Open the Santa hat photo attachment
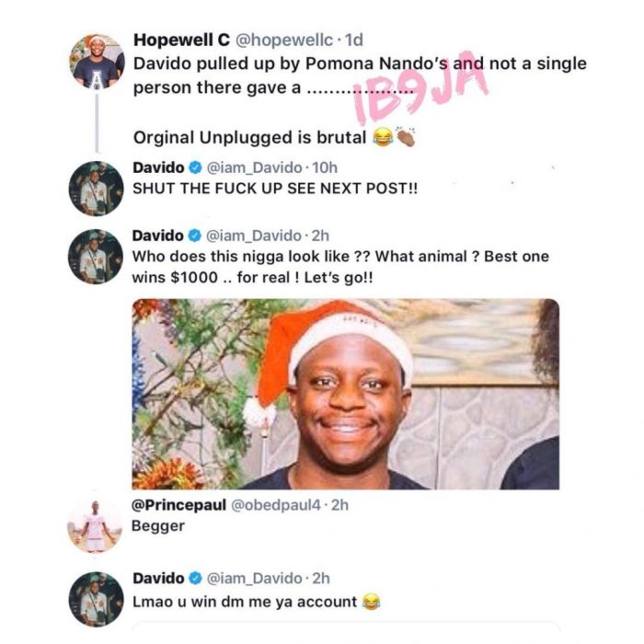 click(x=345, y=394)
